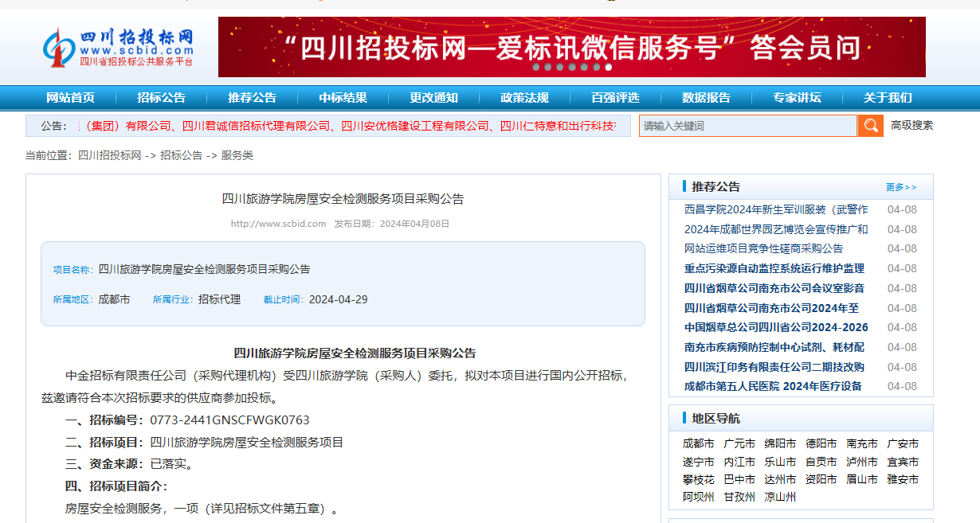Open the 西昌学院2024年新生军训服装 announcement
The width and height of the screenshot is (980, 523).
tap(776, 209)
